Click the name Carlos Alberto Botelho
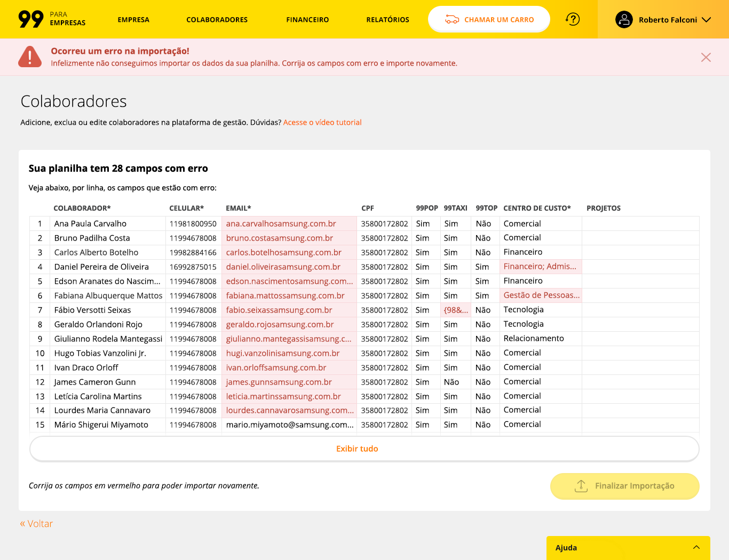 point(97,252)
